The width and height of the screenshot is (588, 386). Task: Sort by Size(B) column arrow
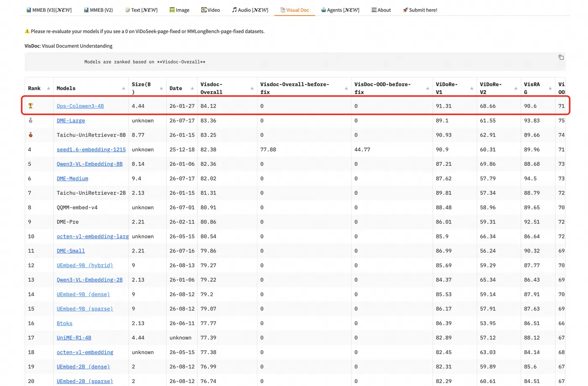coord(161,88)
